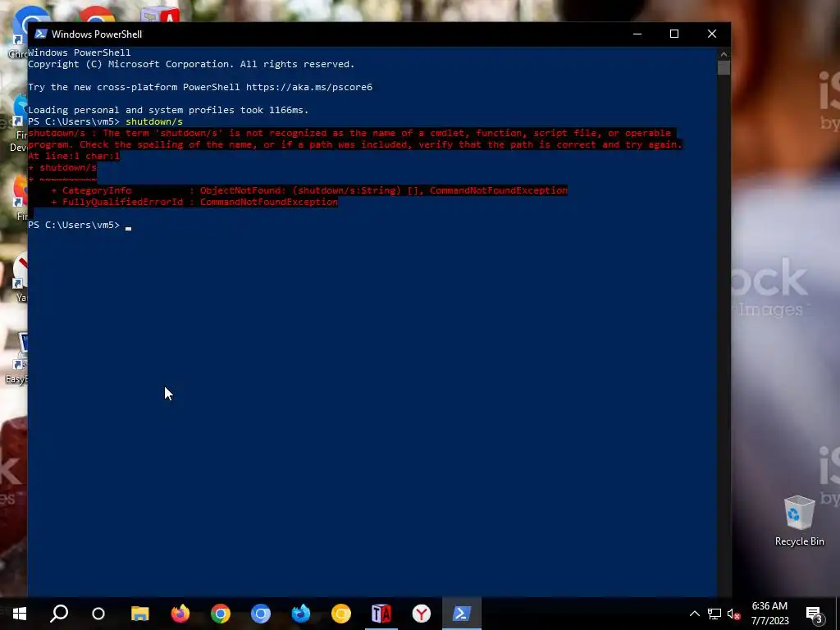The width and height of the screenshot is (840, 630).
Task: Click the 'Windows PowerShell' title bar text
Action: tap(97, 34)
